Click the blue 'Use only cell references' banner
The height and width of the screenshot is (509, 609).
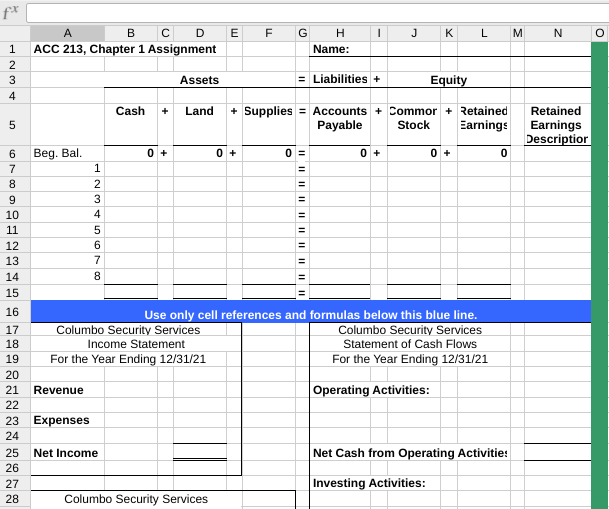(311, 312)
